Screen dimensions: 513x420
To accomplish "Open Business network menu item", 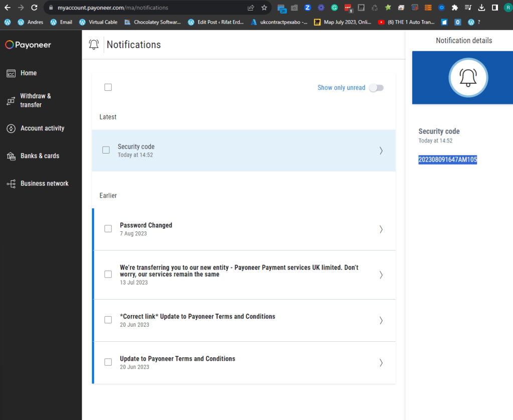I will (45, 183).
